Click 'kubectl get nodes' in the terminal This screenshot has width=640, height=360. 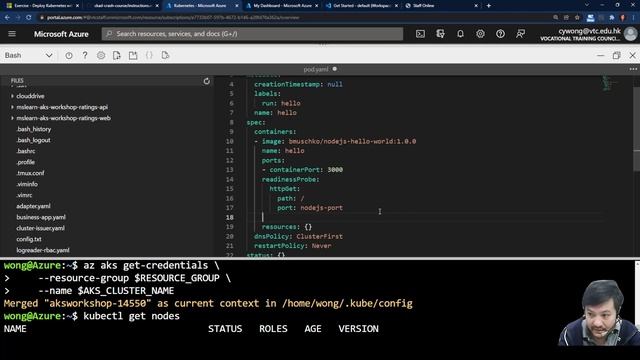[x=131, y=316]
